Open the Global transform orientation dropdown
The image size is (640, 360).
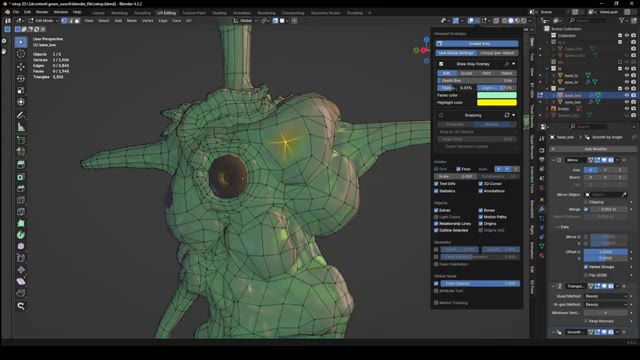(245, 20)
